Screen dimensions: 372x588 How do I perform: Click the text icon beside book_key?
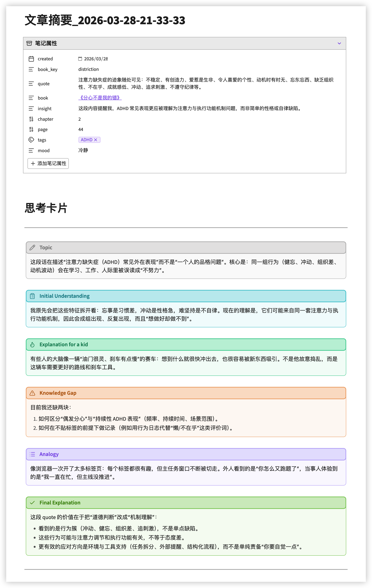(x=31, y=69)
